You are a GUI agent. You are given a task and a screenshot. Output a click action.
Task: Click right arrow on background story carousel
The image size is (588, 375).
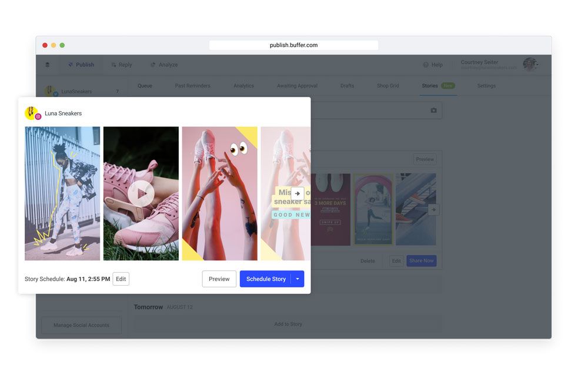click(x=433, y=209)
